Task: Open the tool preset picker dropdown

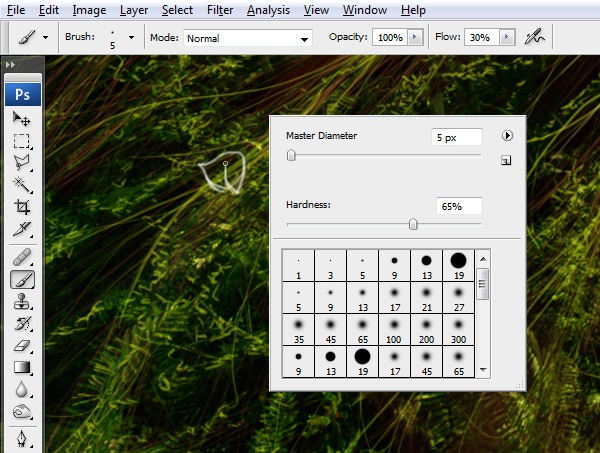Action: (x=46, y=37)
